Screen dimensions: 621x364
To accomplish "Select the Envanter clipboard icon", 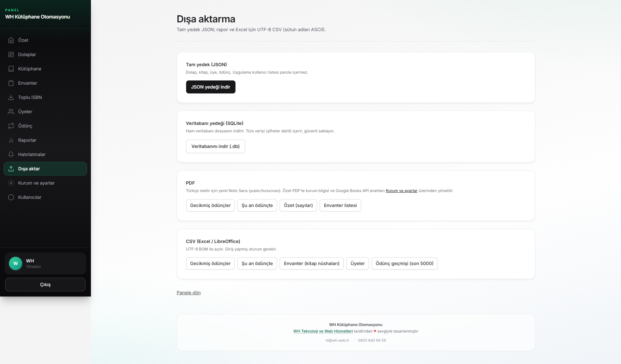I will click(11, 83).
